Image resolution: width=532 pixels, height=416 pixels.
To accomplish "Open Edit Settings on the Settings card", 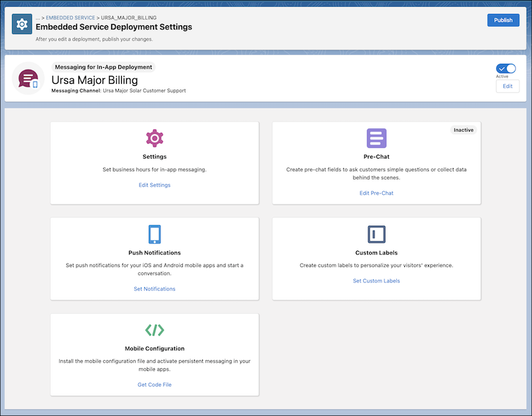I will coord(154,185).
